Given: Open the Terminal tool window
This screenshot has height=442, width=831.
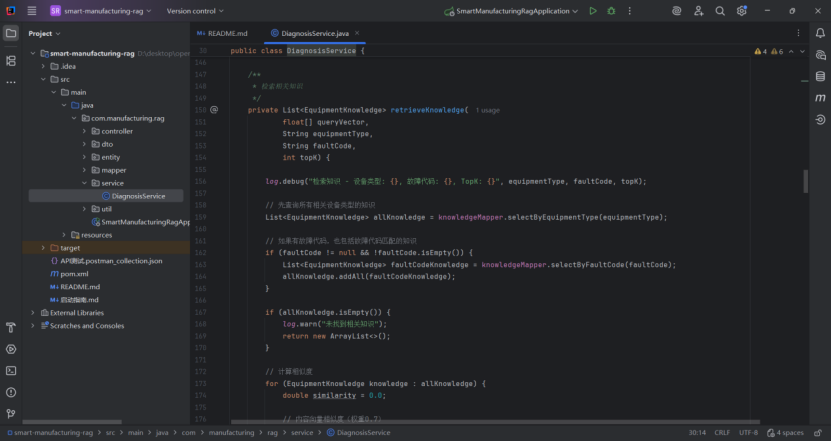Looking at the screenshot, I should pyautogui.click(x=11, y=371).
